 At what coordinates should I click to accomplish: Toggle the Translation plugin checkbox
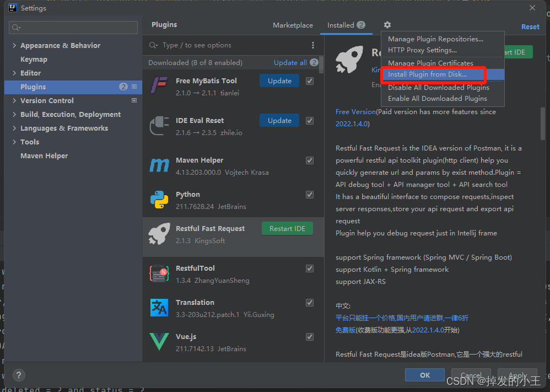[x=310, y=303]
